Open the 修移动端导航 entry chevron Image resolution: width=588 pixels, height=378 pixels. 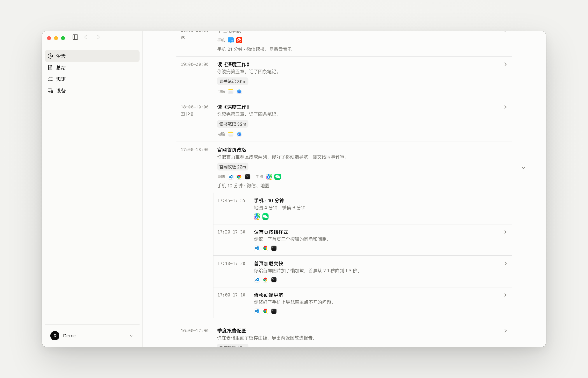click(505, 295)
